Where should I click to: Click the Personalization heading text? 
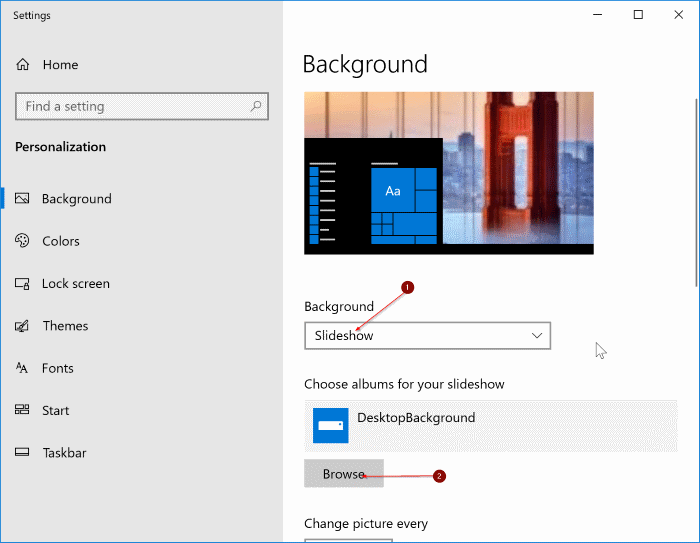(61, 147)
